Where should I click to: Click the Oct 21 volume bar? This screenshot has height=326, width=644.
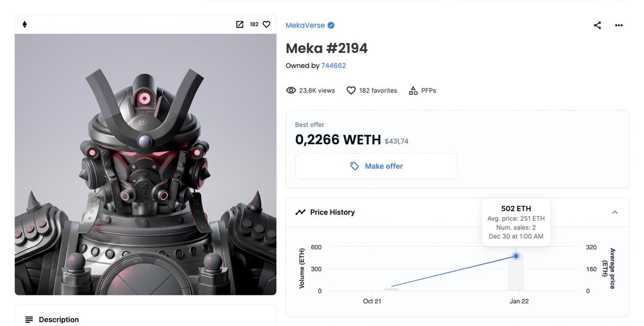[x=391, y=290]
